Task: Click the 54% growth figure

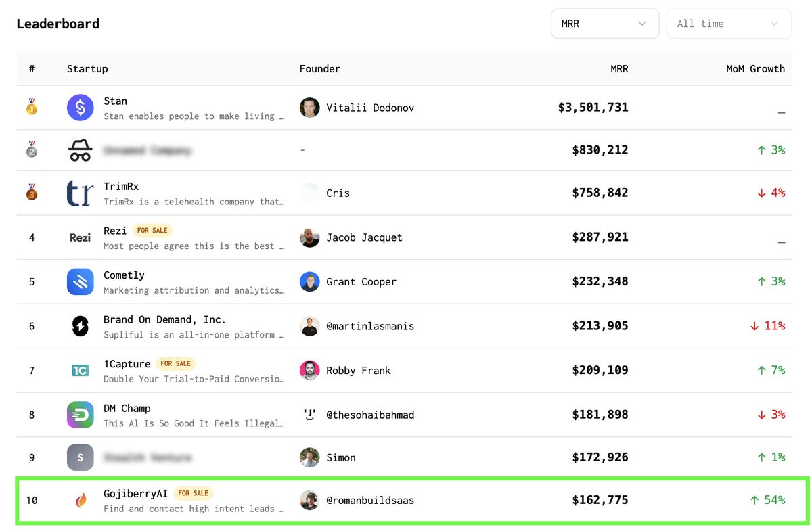Action: pos(768,501)
